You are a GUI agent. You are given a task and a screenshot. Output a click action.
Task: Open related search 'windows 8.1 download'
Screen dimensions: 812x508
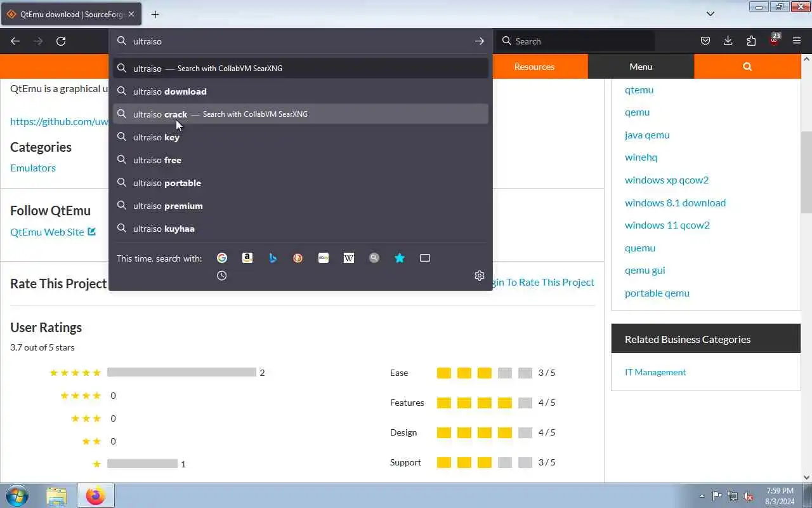coord(675,203)
